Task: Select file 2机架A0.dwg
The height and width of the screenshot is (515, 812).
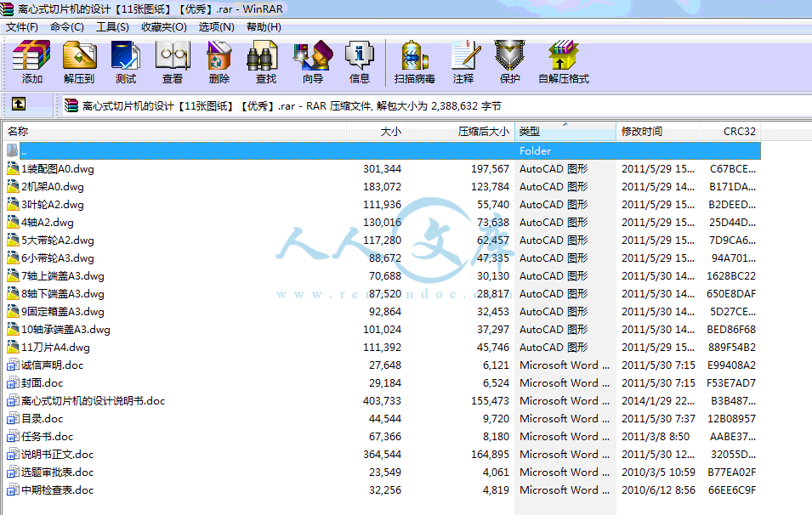Action: point(53,187)
